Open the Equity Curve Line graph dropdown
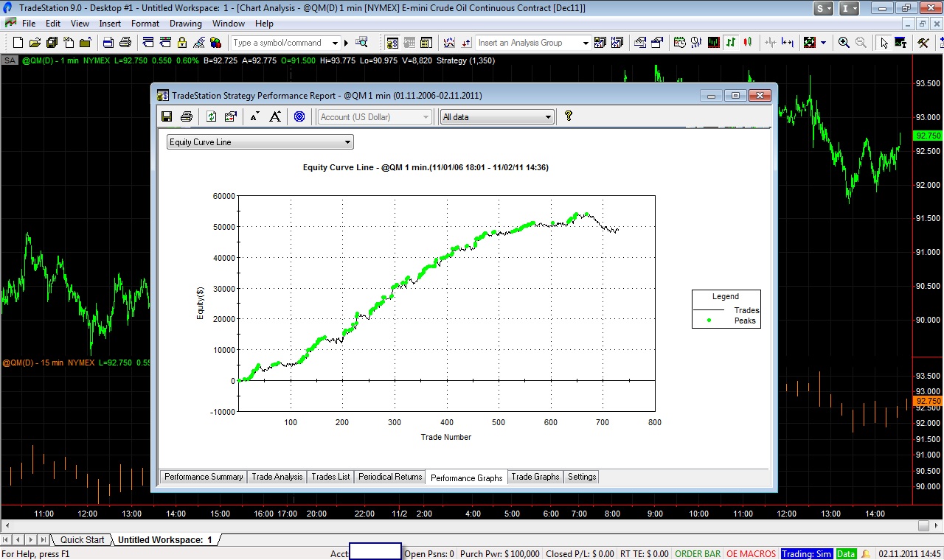The height and width of the screenshot is (560, 944). point(260,142)
